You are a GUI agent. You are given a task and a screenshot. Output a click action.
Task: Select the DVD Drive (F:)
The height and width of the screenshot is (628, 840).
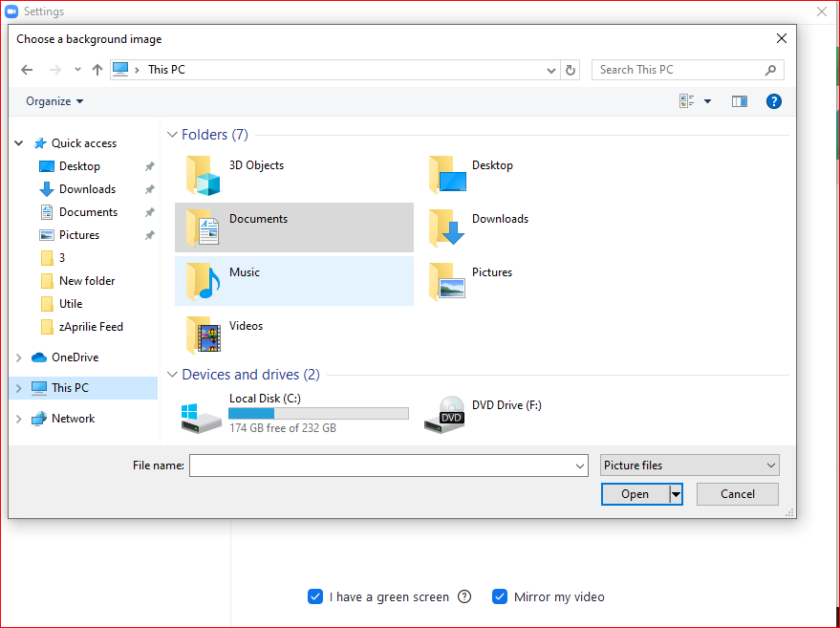coord(506,405)
